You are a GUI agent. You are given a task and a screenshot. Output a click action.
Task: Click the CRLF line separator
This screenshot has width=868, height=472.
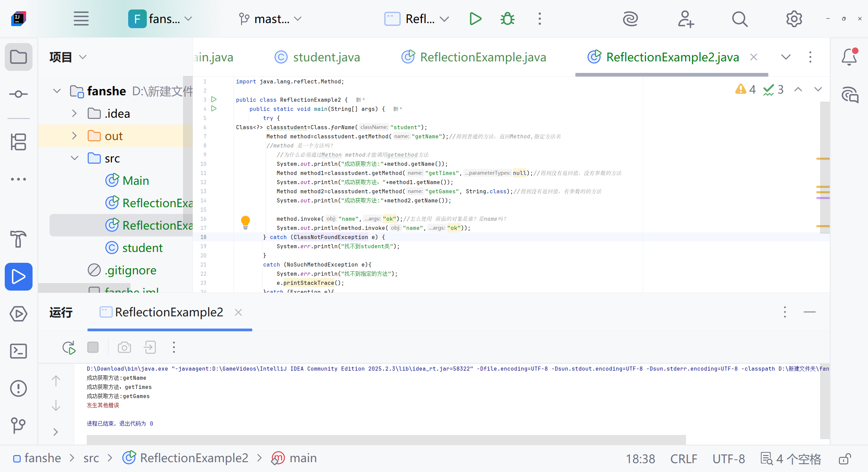point(684,459)
